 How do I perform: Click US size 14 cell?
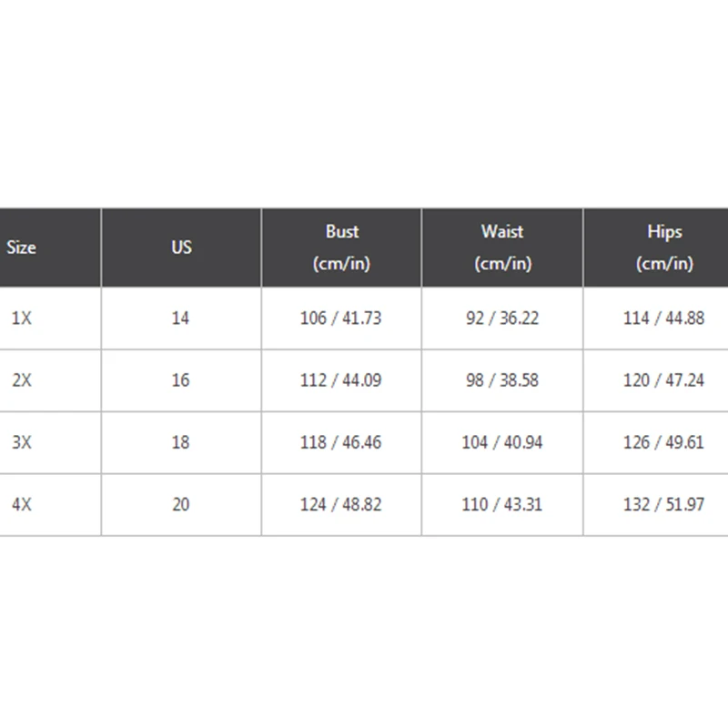pos(181,318)
